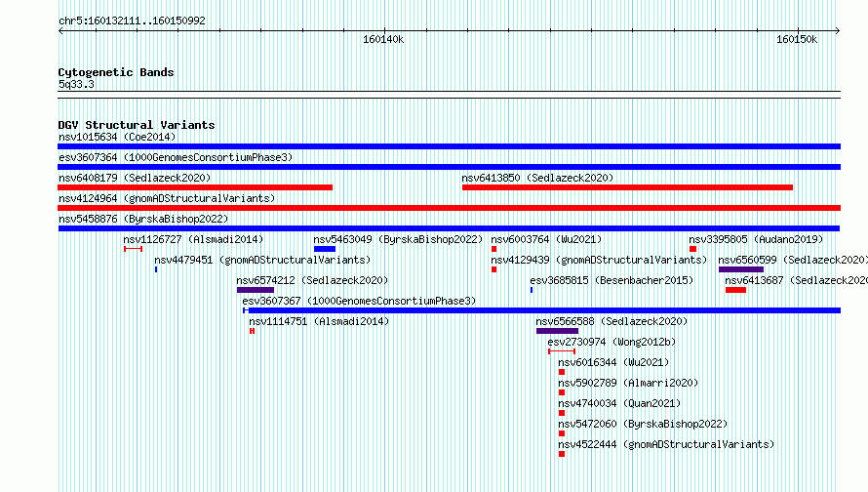Click the blue bar under nsv1015634
The width and height of the screenshot is (868, 492).
(x=449, y=146)
